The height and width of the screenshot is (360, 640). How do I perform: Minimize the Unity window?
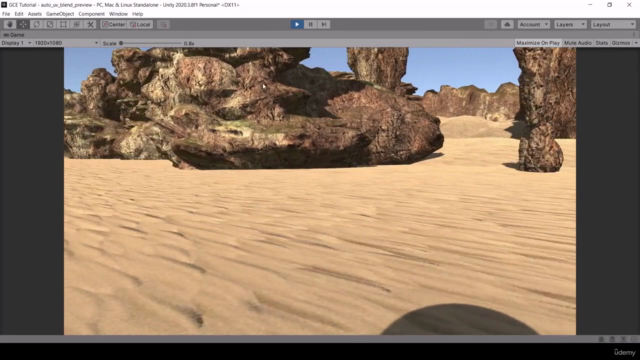coord(590,5)
